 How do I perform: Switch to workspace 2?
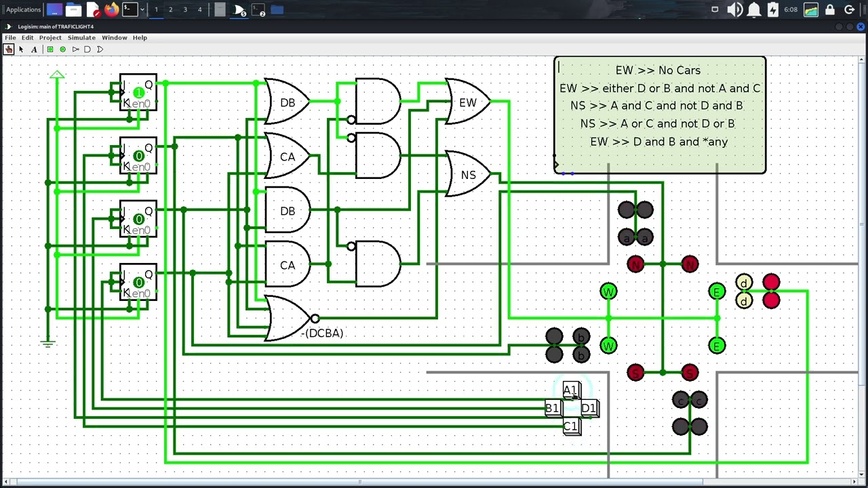[x=170, y=9]
